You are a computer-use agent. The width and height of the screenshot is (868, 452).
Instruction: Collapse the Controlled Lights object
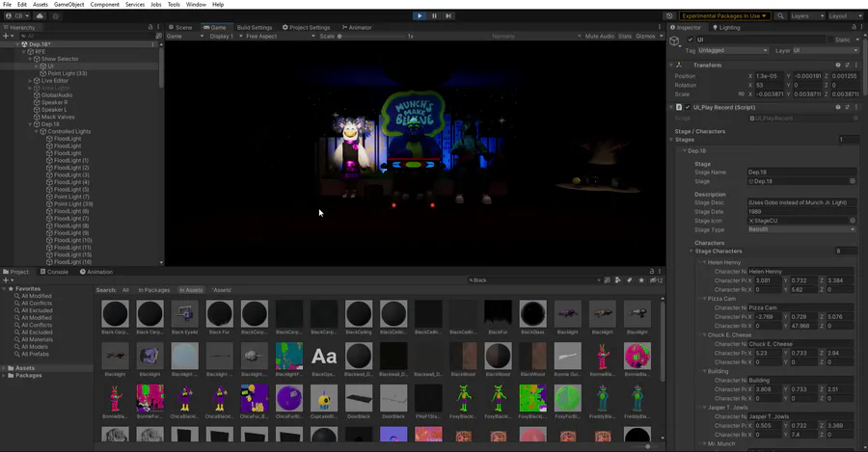pyautogui.click(x=37, y=132)
